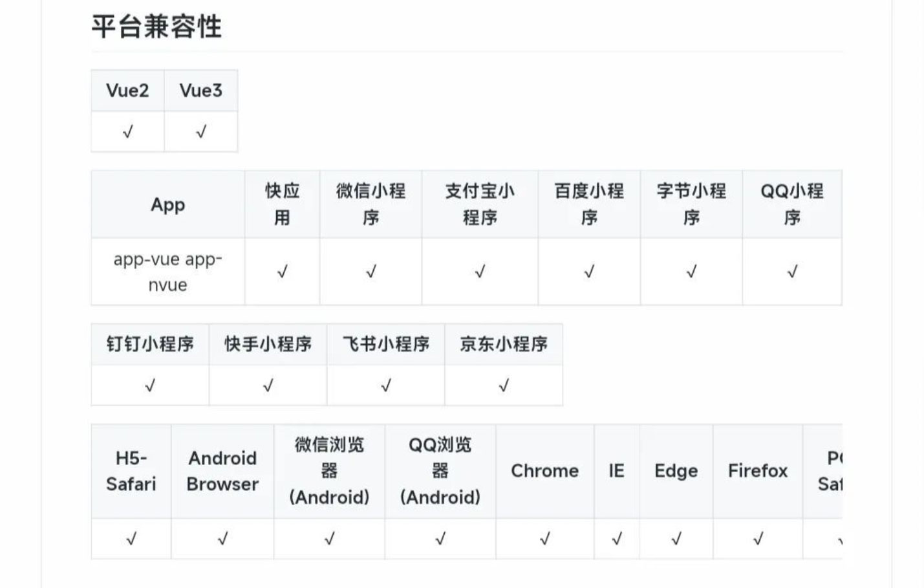This screenshot has width=924, height=588.
Task: Click the checkmark under Vue2
Action: (127, 132)
